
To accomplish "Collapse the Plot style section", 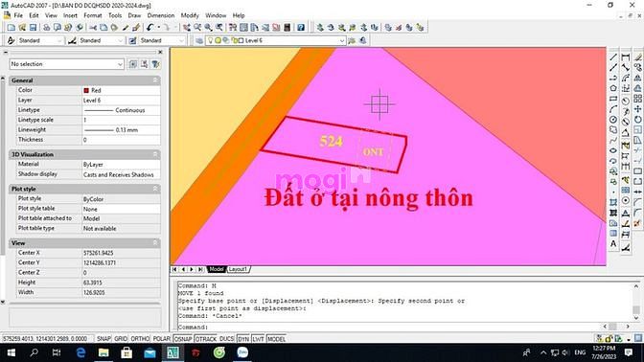I will tap(155, 189).
